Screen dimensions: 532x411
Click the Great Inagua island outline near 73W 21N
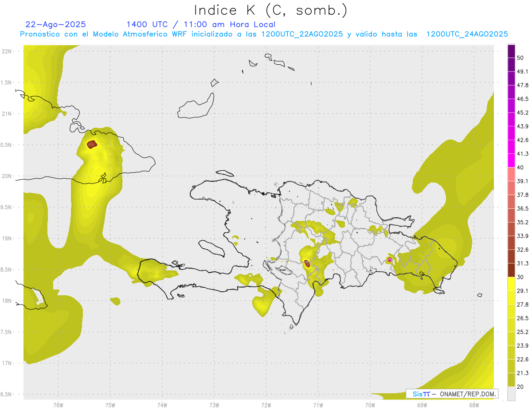pos(196,106)
